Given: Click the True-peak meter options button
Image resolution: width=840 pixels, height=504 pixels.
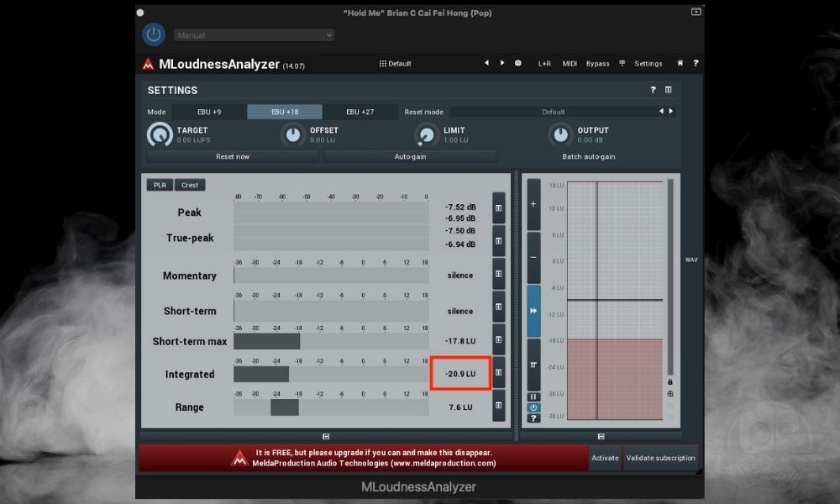Looking at the screenshot, I should point(499,241).
